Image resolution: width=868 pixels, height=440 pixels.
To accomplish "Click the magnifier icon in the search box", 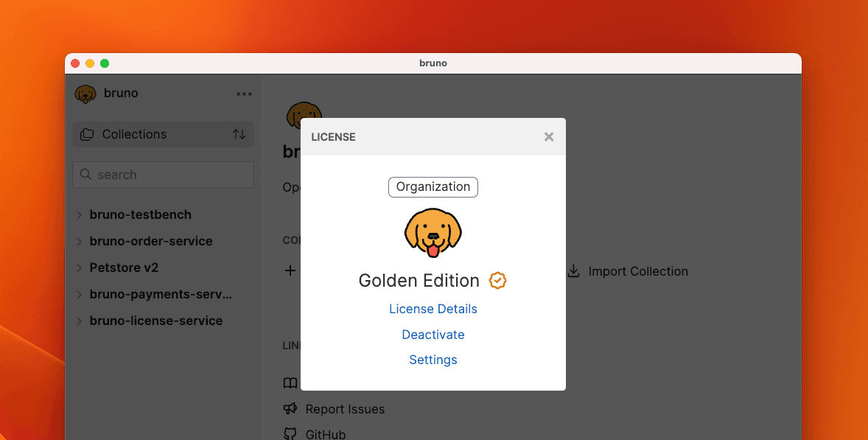I will pos(85,175).
